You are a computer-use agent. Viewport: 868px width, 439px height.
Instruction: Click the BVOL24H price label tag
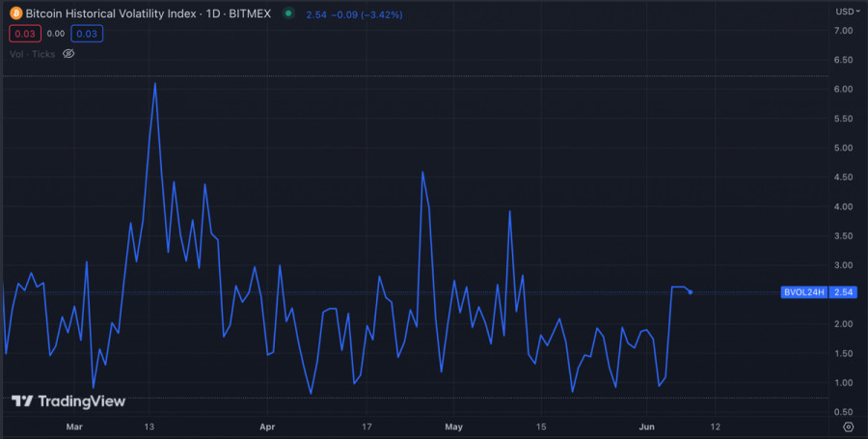[804, 292]
